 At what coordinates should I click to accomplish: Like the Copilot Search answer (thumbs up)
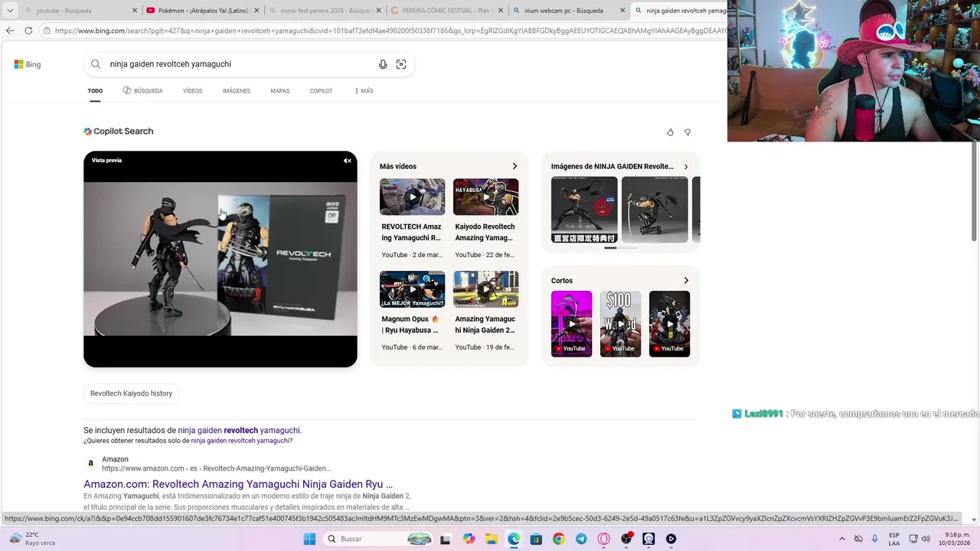point(670,132)
